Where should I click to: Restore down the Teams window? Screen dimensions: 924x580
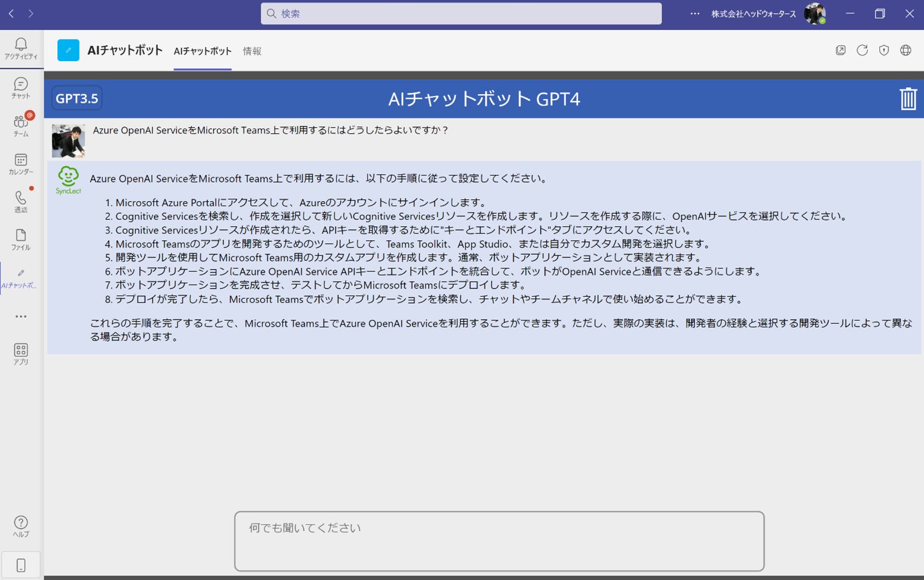point(880,13)
